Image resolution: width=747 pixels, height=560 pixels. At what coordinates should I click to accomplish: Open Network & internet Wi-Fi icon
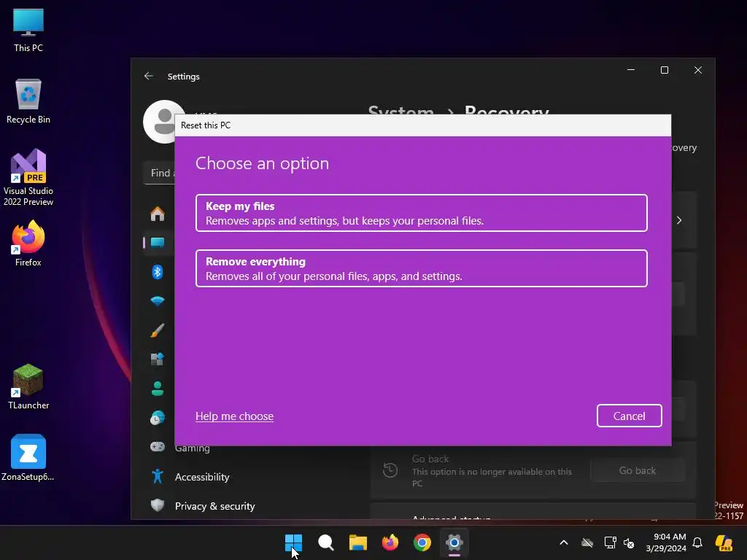coord(158,301)
